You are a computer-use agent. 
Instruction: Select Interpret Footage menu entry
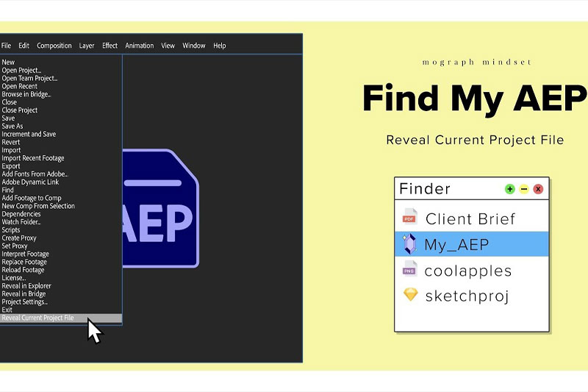[26, 254]
